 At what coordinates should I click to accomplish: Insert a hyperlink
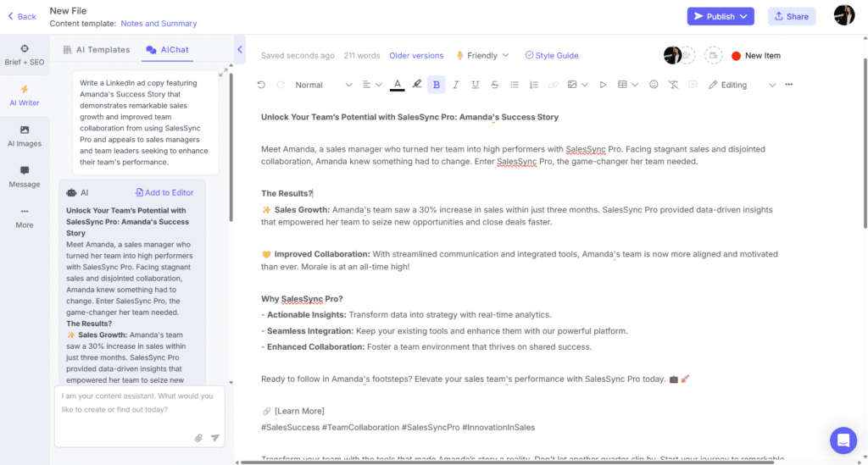point(553,85)
